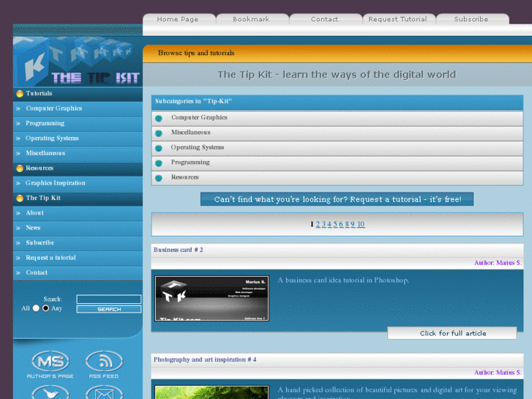Click the Browse tips and tutorials header
532x399 pixels.
(x=196, y=53)
